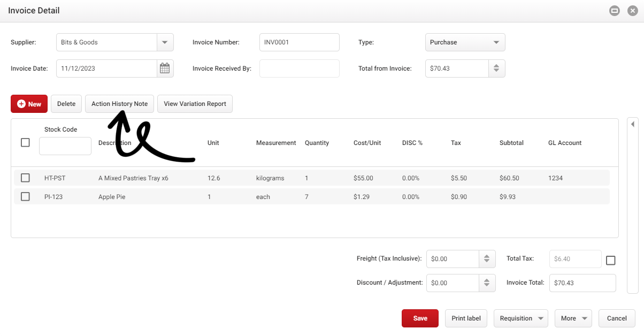Open the Requisition dropdown button
The width and height of the screenshot is (644, 336).
coord(521,318)
